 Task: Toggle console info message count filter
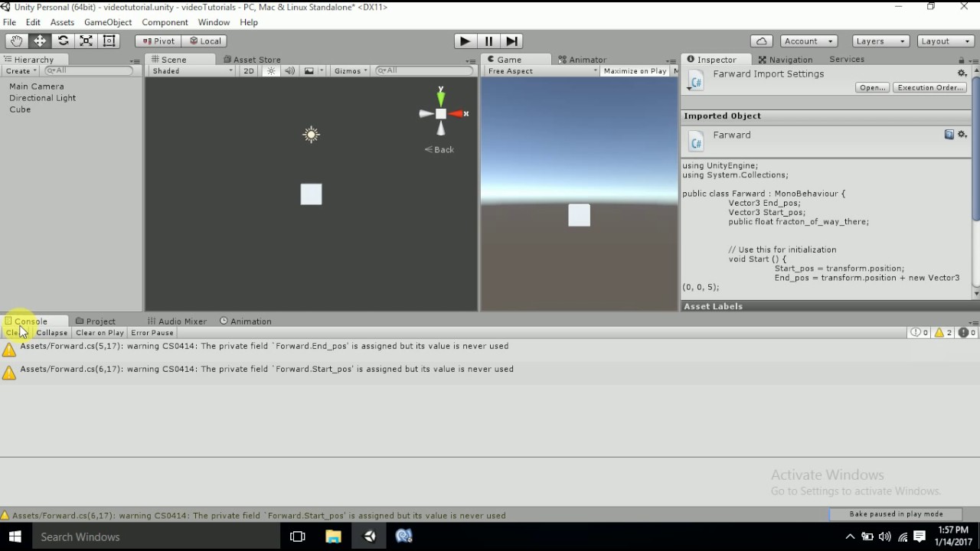pyautogui.click(x=919, y=333)
